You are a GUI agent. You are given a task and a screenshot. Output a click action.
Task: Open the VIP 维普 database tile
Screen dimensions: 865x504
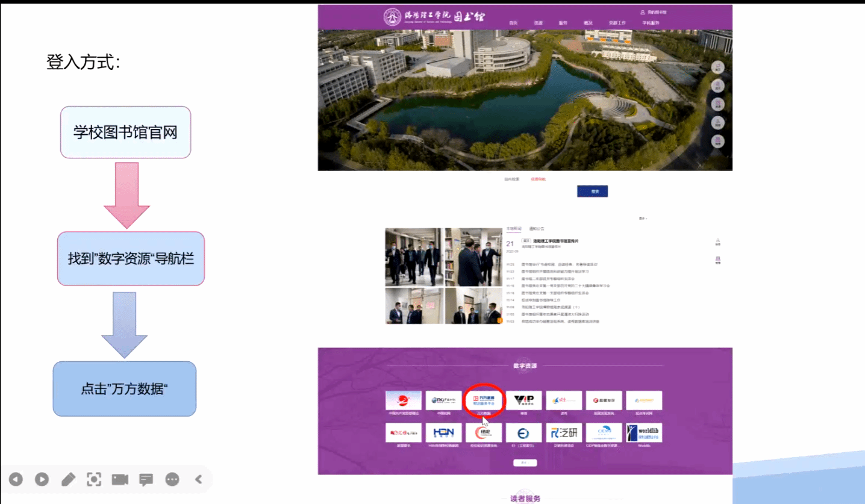[523, 400]
